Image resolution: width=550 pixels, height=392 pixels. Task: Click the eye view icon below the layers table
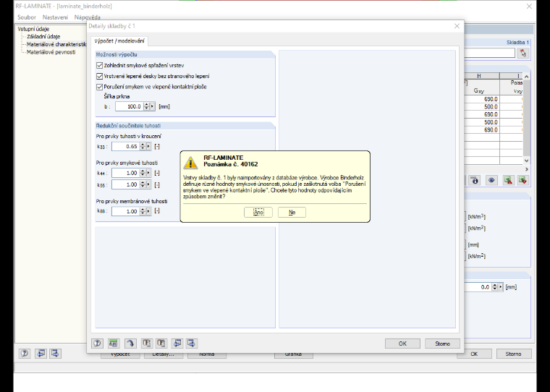click(491, 181)
